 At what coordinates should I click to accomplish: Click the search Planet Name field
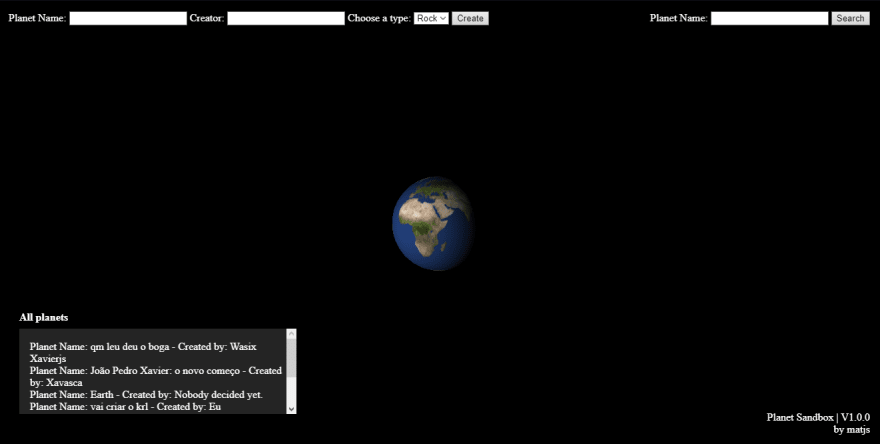coord(769,19)
